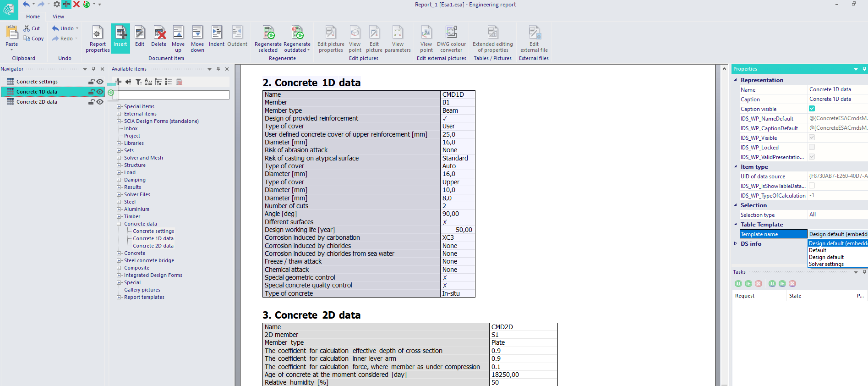
Task: Click the filter icon in Available items toolbar
Action: 138,82
